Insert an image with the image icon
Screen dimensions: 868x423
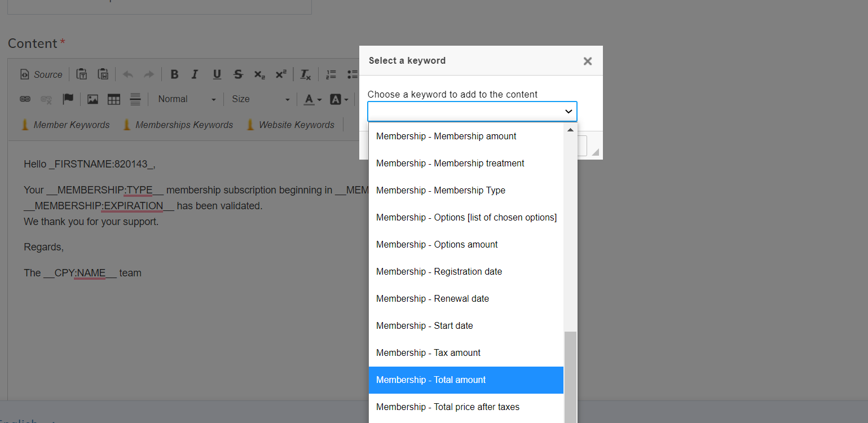pos(92,99)
